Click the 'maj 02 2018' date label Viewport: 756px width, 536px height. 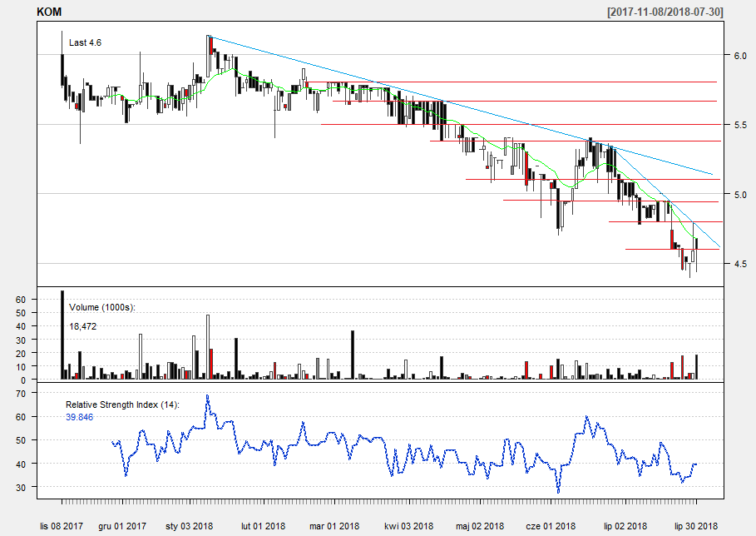point(480,526)
